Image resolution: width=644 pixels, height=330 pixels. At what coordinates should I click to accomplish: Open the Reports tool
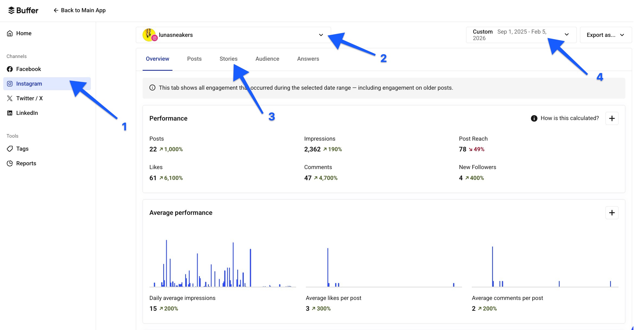26,163
